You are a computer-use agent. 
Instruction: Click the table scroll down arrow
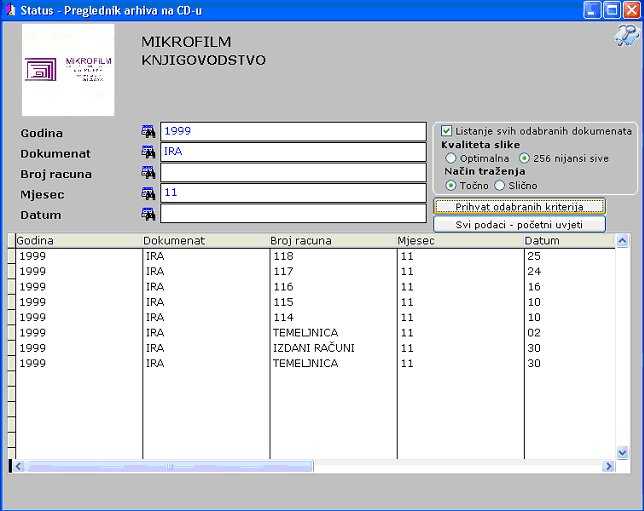(622, 453)
